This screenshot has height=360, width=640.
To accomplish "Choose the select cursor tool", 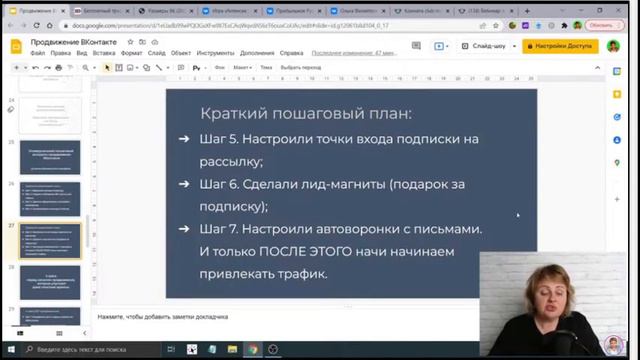I will [x=107, y=67].
